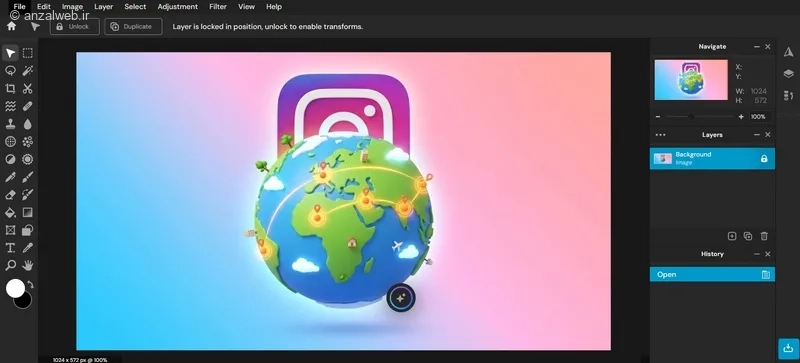Open the Layer menu
Screen dimensions: 800x363
click(x=104, y=7)
